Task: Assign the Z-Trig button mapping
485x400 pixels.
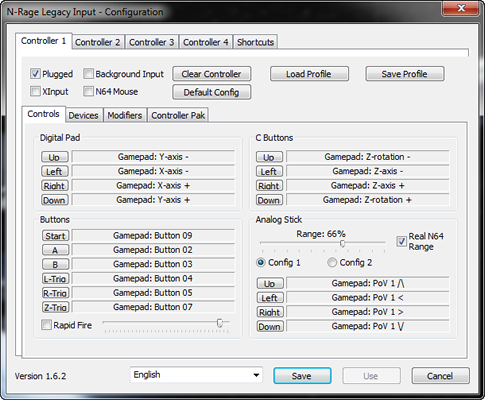Action: [x=56, y=307]
